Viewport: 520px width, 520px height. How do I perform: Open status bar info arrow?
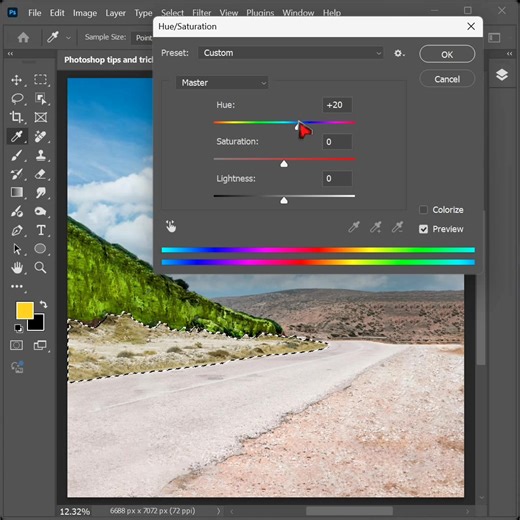point(218,511)
